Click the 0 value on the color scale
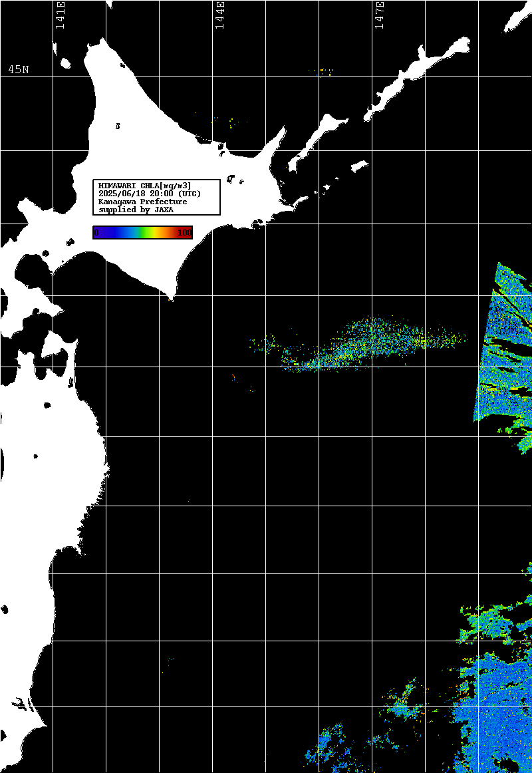 96,233
